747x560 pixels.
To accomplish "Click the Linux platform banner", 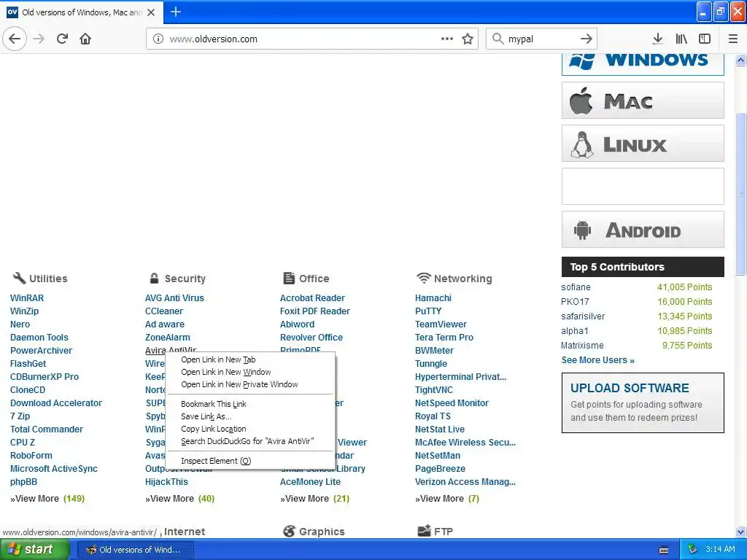I will [643, 144].
